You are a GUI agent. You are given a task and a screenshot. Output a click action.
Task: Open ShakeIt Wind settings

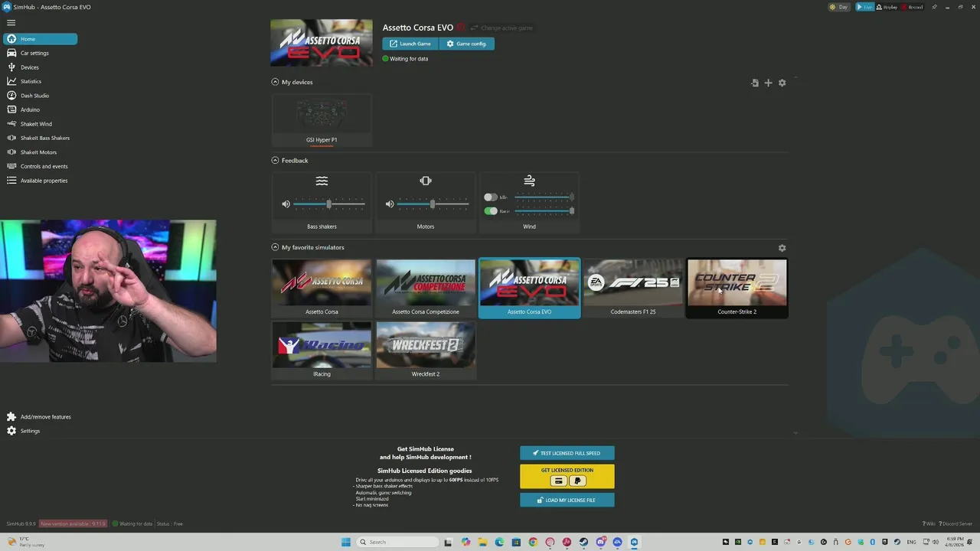(36, 124)
